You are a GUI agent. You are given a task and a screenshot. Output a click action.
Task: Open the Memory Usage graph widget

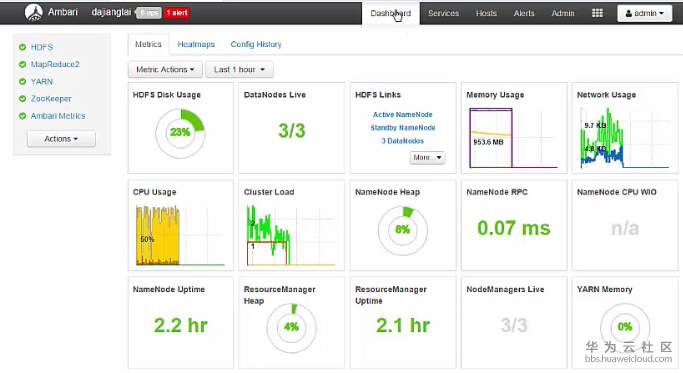(514, 138)
